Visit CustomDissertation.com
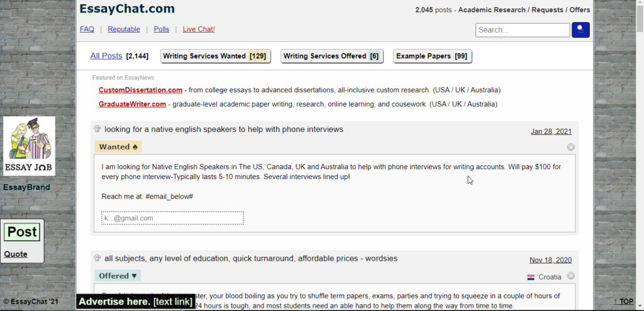Viewport: 644px width, 311px height. pyautogui.click(x=140, y=90)
